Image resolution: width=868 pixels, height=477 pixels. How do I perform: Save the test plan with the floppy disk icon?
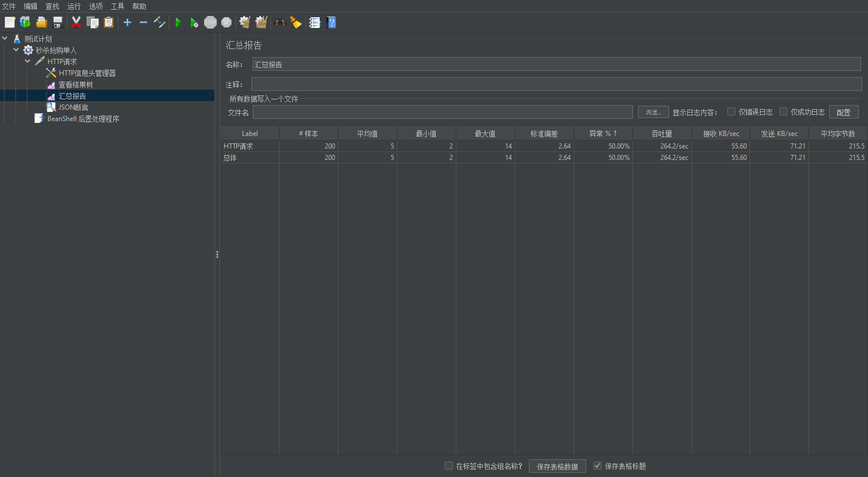[x=58, y=22]
